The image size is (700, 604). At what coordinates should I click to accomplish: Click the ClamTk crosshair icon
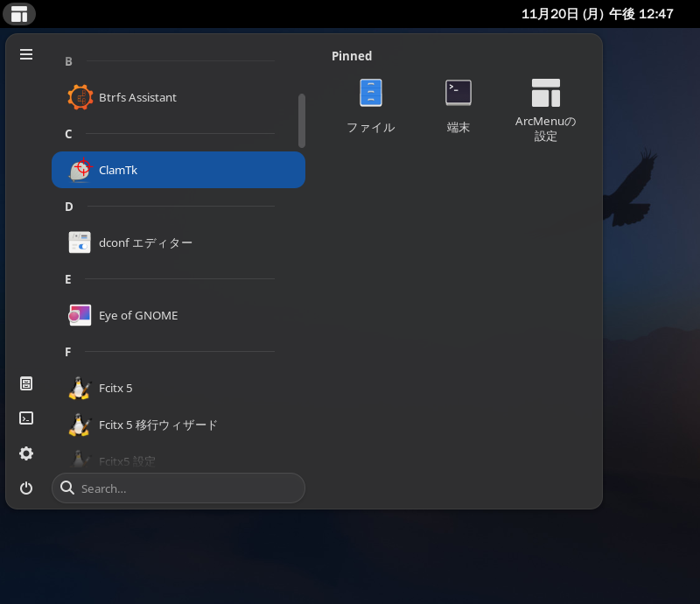pyautogui.click(x=80, y=170)
